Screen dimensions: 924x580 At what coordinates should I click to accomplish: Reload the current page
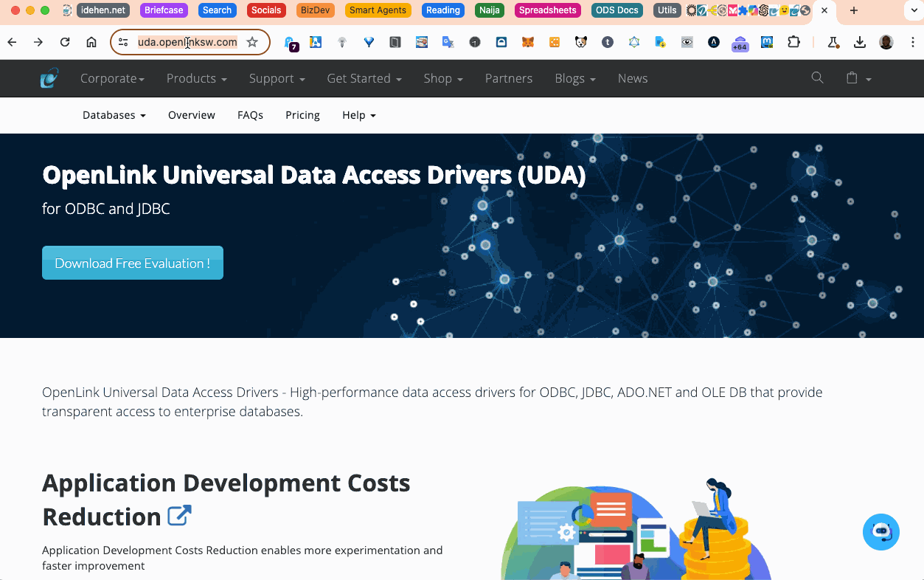pos(65,42)
